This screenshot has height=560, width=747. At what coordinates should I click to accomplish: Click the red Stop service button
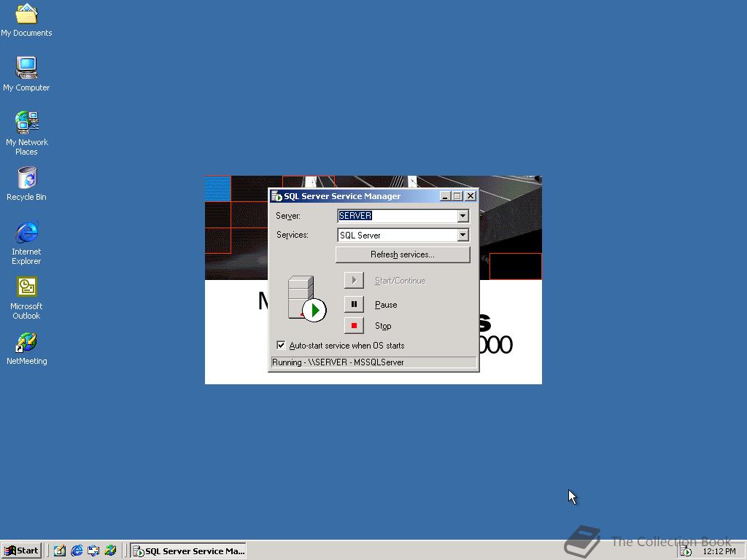click(354, 326)
